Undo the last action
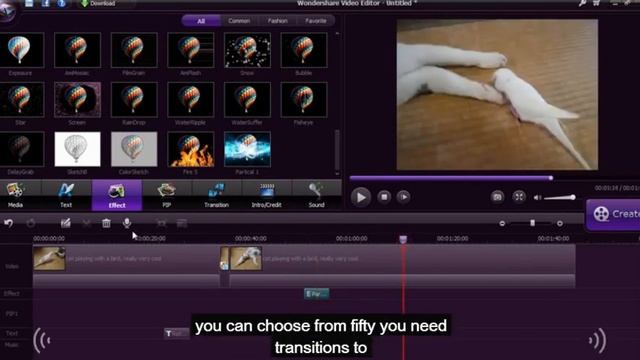 9,223
